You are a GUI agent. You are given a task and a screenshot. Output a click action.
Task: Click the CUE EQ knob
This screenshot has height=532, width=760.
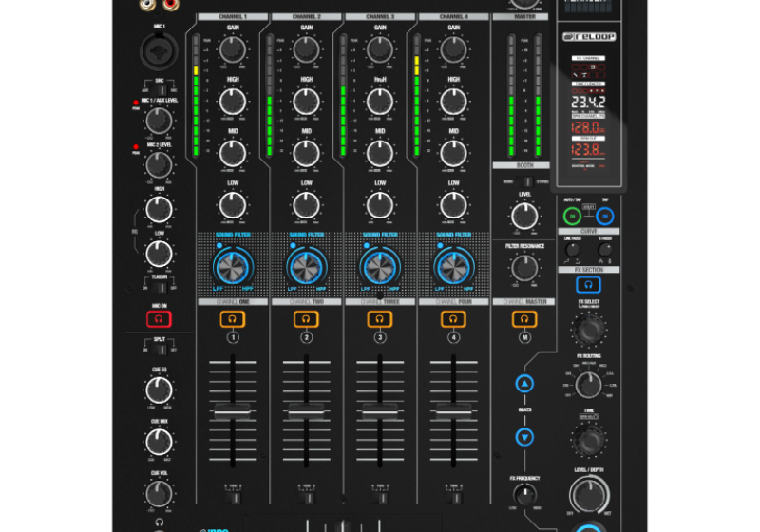click(159, 390)
